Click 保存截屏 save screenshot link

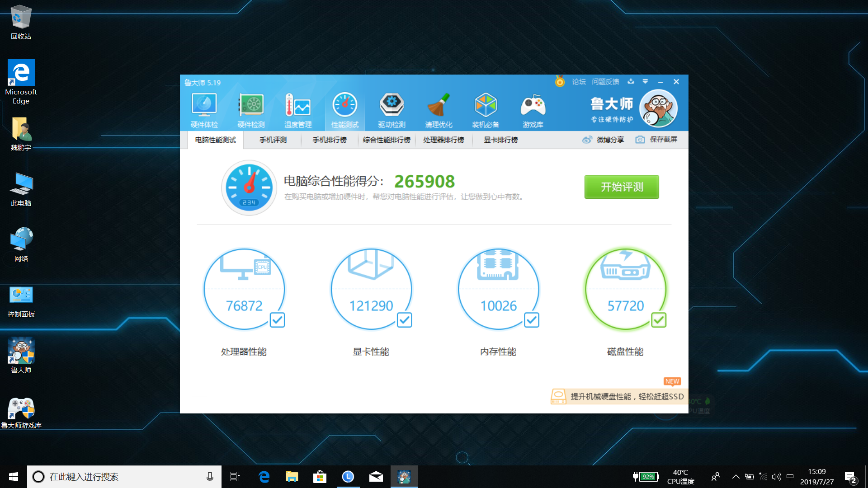664,140
